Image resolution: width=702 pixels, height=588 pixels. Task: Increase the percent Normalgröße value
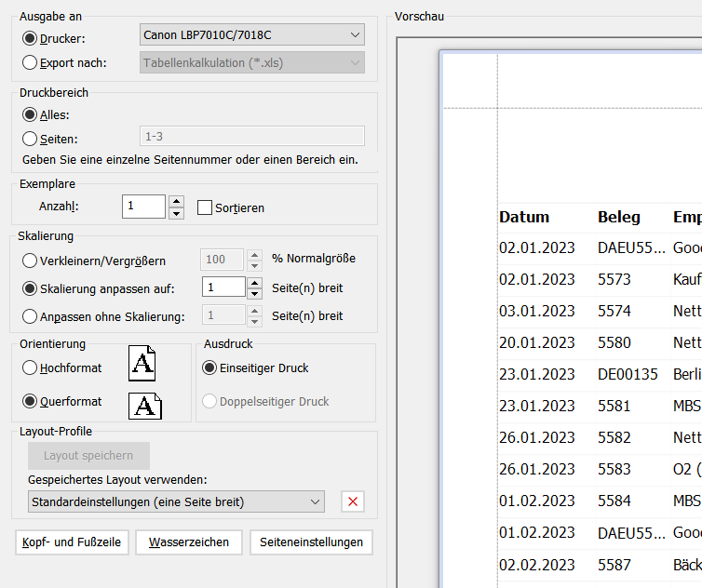255,255
